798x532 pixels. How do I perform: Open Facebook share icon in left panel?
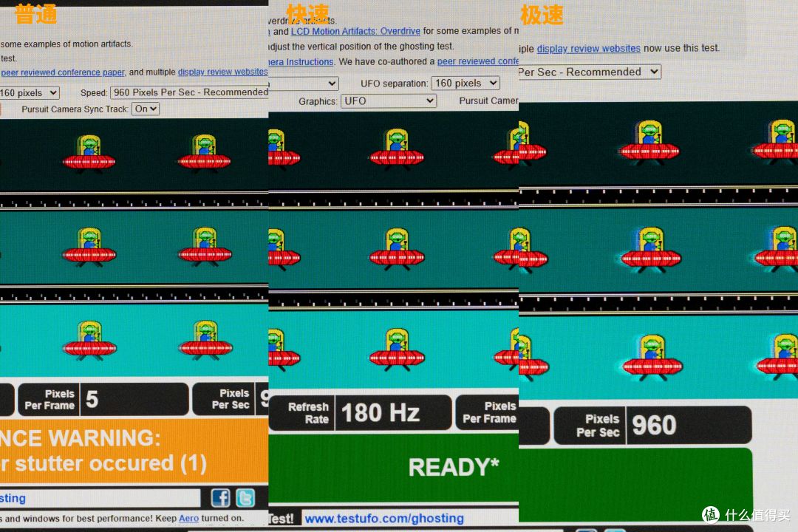click(x=220, y=498)
